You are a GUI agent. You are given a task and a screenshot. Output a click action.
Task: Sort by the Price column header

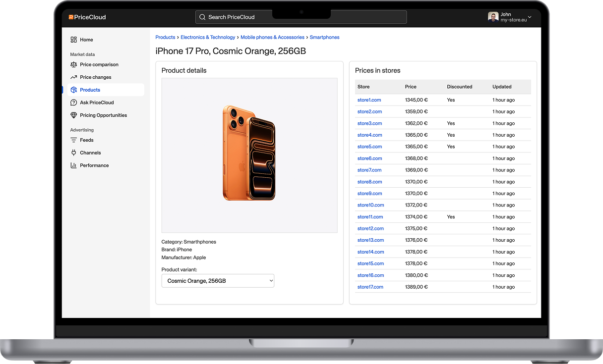411,87
